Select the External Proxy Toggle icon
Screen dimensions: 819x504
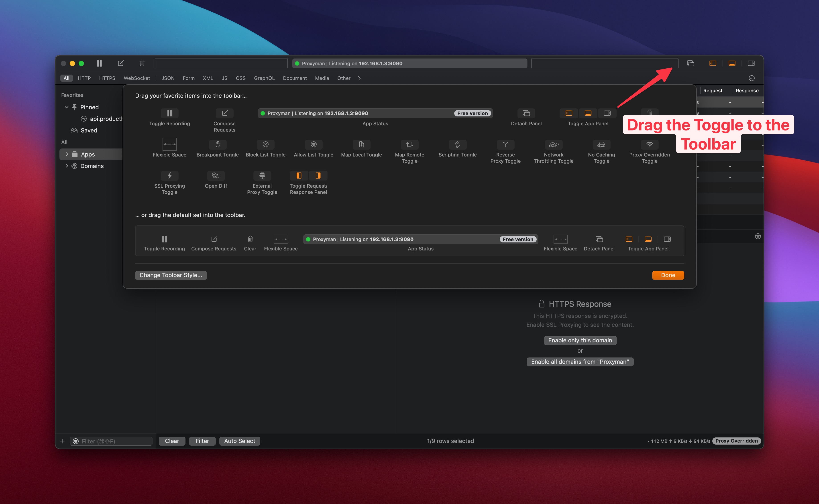coord(262,175)
